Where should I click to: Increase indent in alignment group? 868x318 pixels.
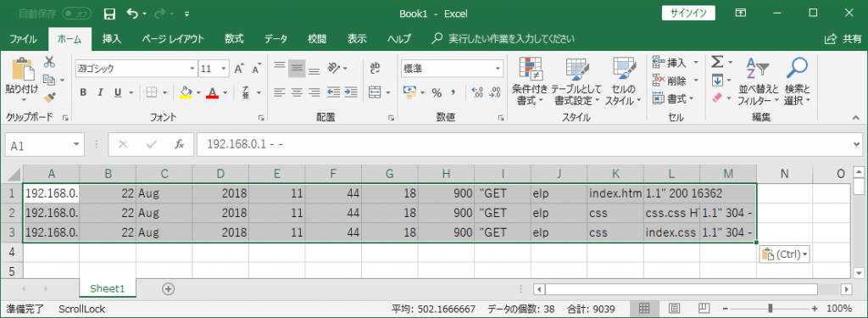pos(350,92)
